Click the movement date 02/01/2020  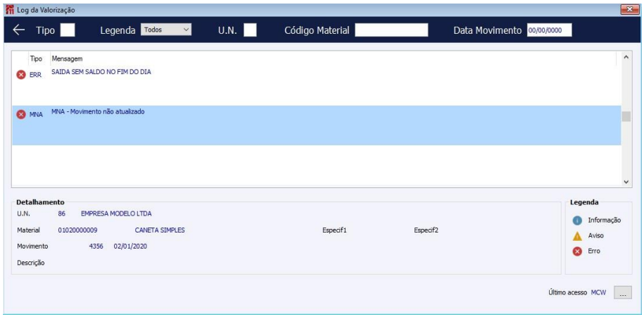(130, 247)
